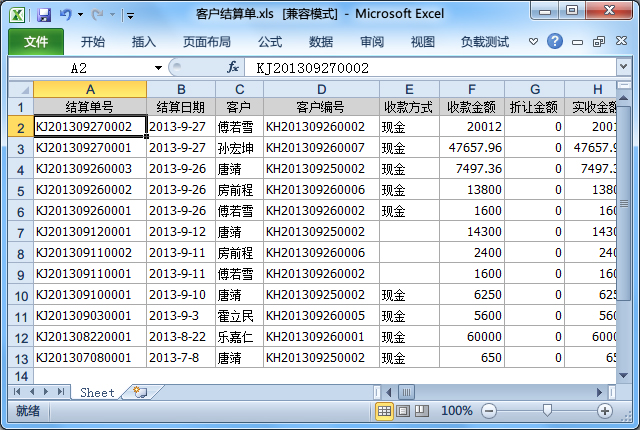Click zoom out minus button

[488, 411]
